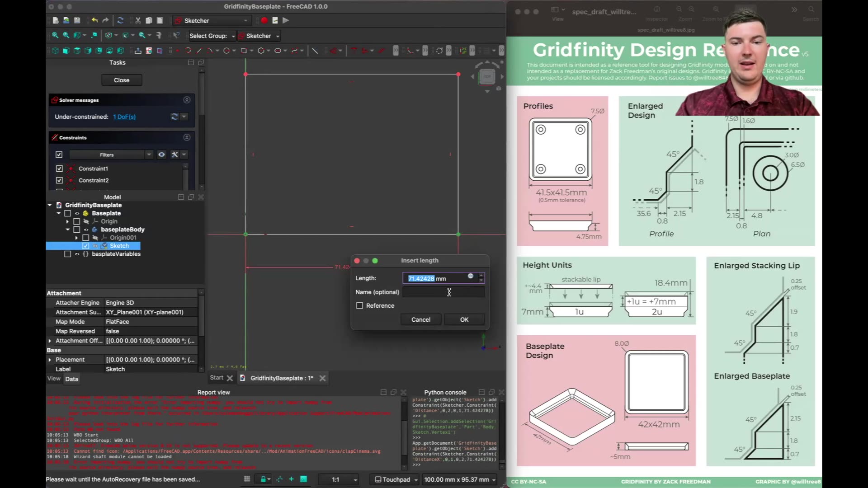The image size is (868, 488).
Task: Toggle the Sketch visibility checkbox in the model tree
Action: [x=85, y=245]
